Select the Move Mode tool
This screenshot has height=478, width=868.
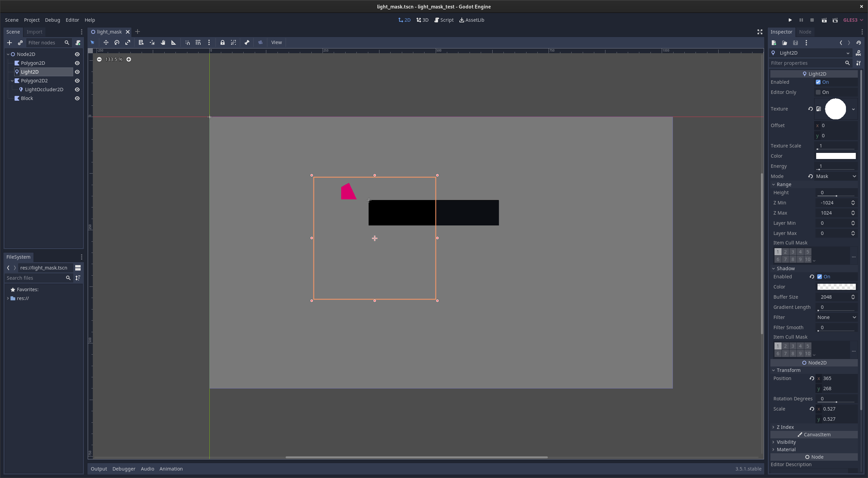click(106, 42)
